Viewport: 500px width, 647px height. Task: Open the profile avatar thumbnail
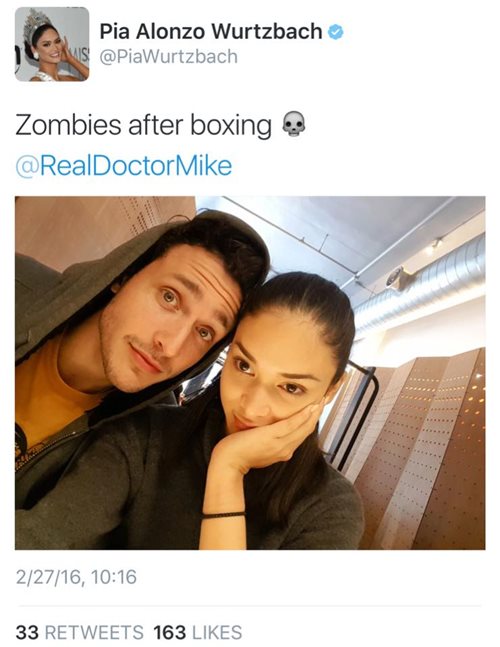coord(52,44)
